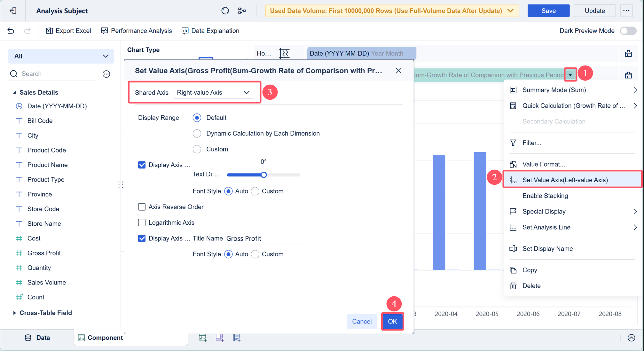Choose Value Format... menu item
644x351 pixels.
(x=572, y=164)
